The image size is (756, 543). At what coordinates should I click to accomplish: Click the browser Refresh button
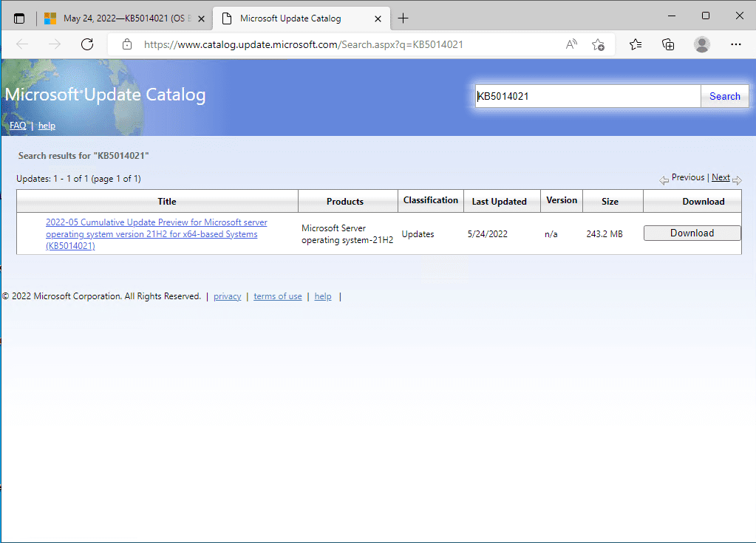coord(87,44)
